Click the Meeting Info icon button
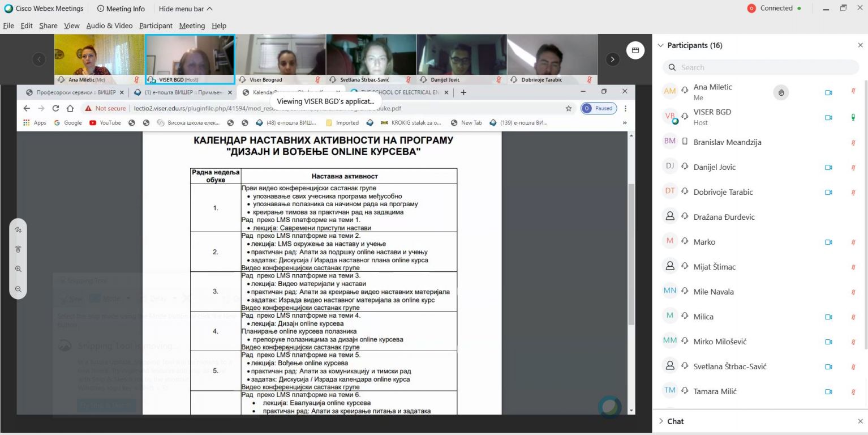The image size is (868, 435). pyautogui.click(x=121, y=8)
